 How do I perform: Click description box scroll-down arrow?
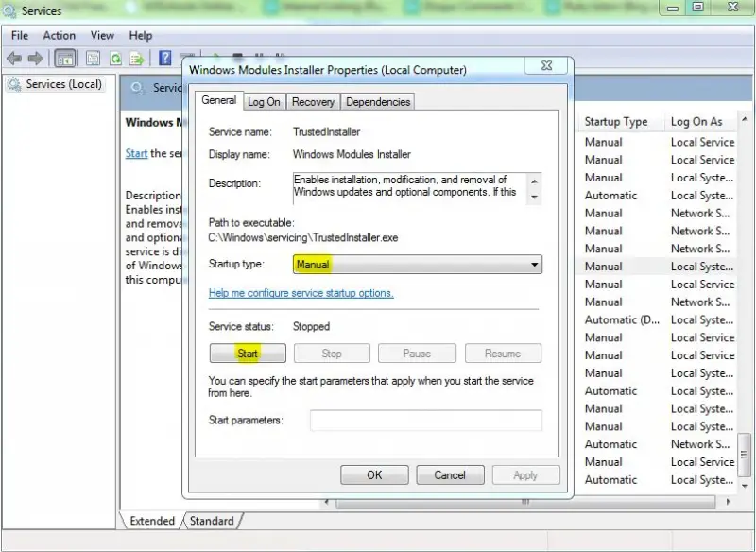pyautogui.click(x=534, y=197)
